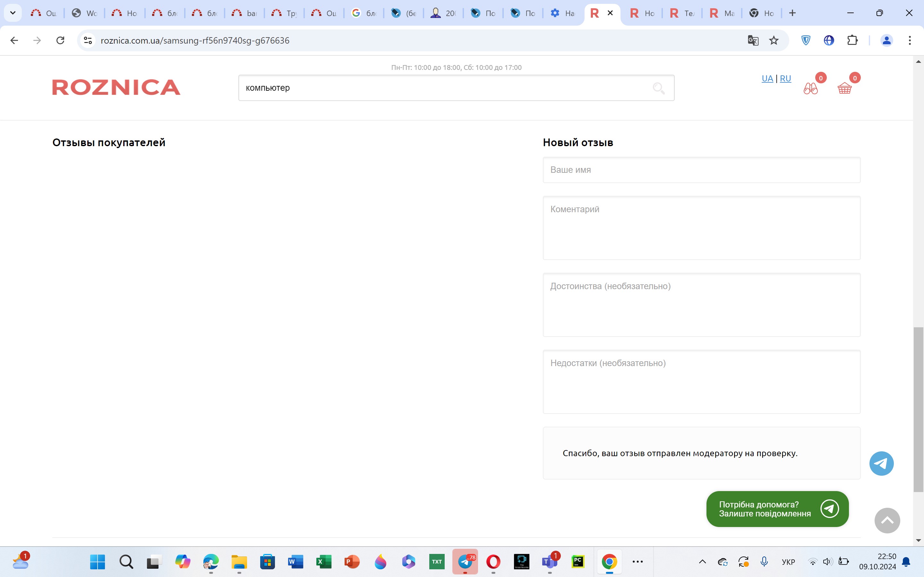
Task: Open Chrome three-dot menu
Action: click(x=910, y=40)
